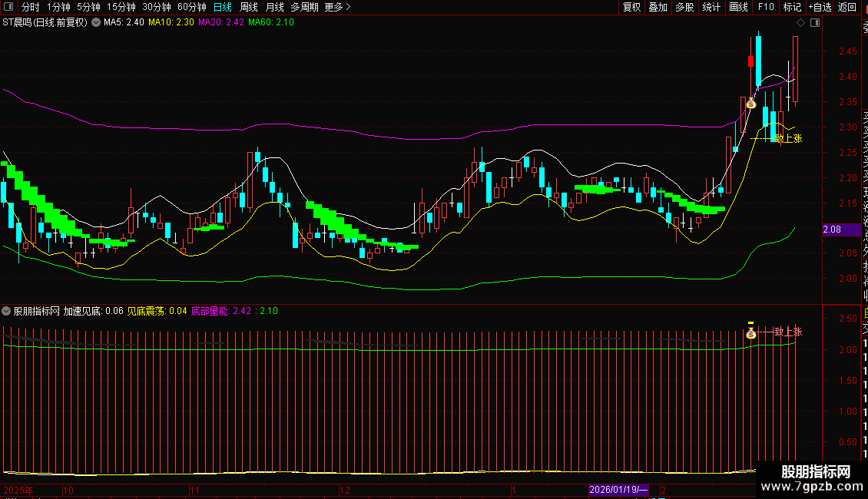Click the 2026/01/19 date marker on timeline
This screenshot has width=868, height=499.
click(618, 490)
